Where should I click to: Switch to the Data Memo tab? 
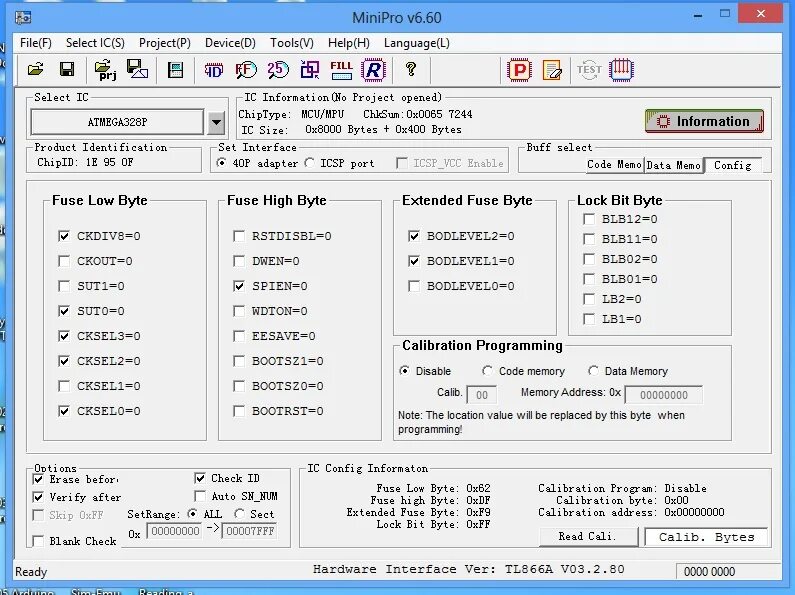tap(674, 165)
